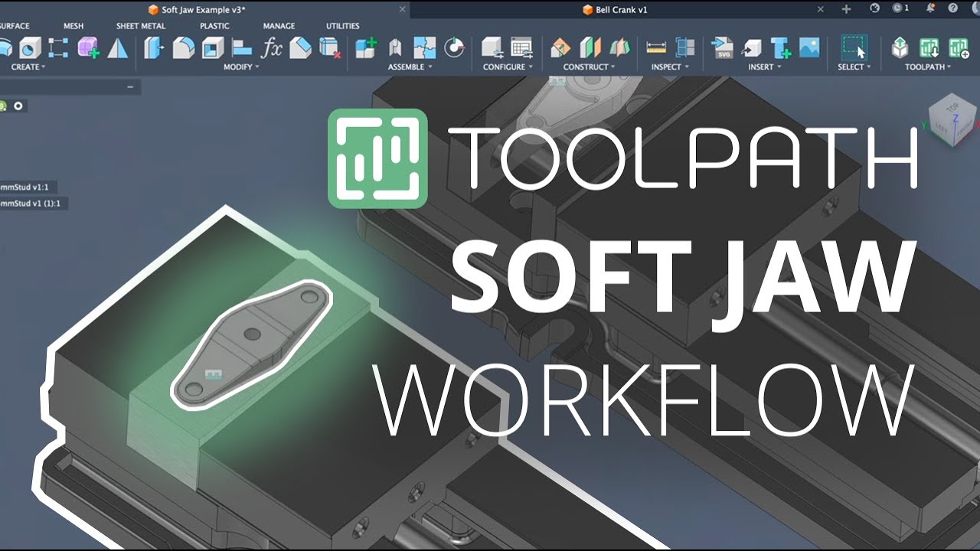Click the Delete tool with red X
Viewport: 980px width, 551px height.
click(x=329, y=48)
